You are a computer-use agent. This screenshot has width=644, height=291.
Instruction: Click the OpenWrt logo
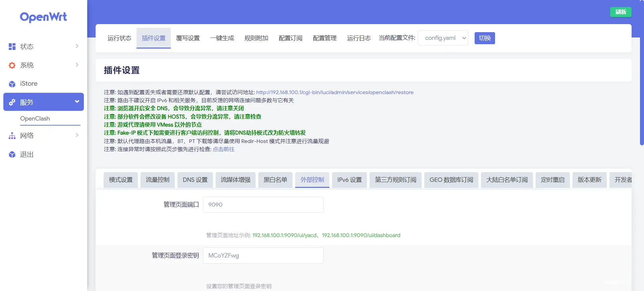tap(43, 17)
